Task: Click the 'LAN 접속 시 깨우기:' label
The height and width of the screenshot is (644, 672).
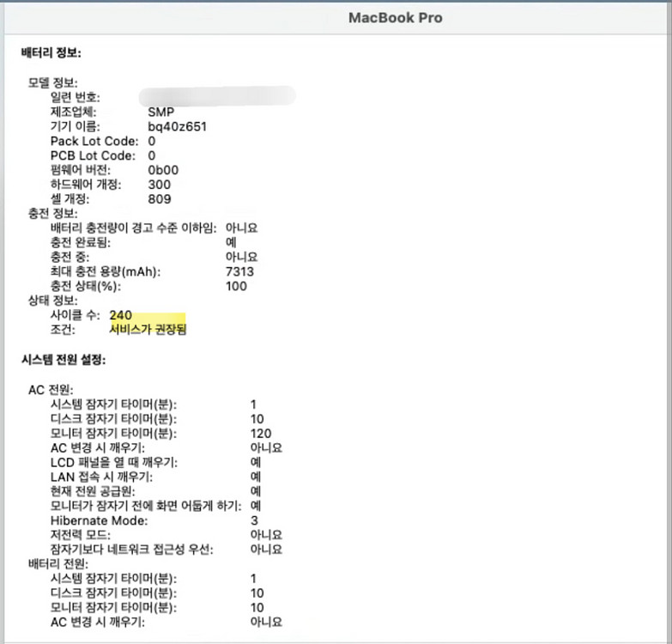Action: tap(101, 477)
